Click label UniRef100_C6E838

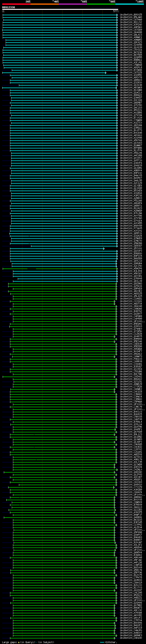tap(131, 344)
